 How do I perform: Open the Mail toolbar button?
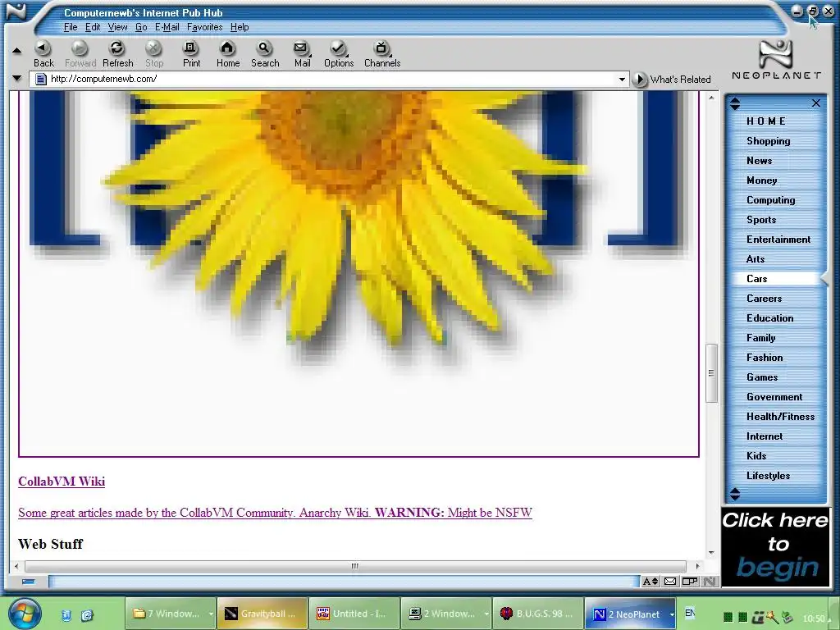point(302,53)
